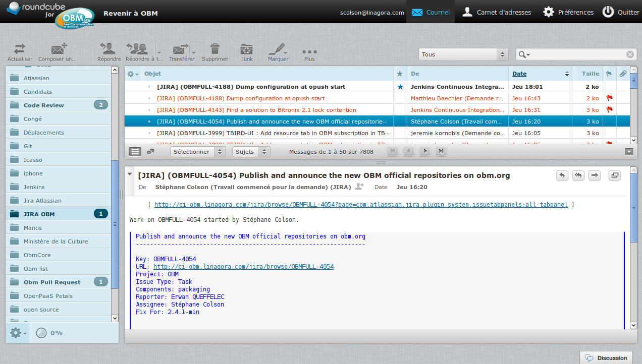Forward using the preview pane arrow icon
642x364 pixels.
(x=595, y=175)
